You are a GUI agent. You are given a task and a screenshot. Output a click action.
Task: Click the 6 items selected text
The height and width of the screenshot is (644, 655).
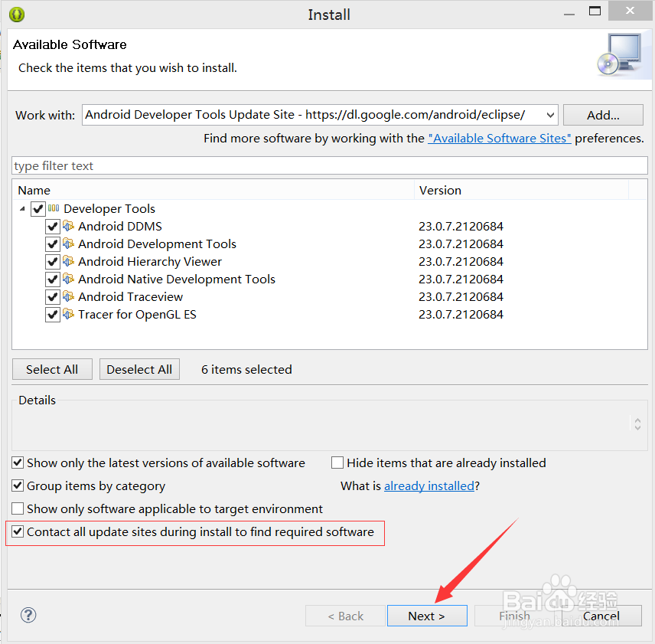[x=246, y=369]
